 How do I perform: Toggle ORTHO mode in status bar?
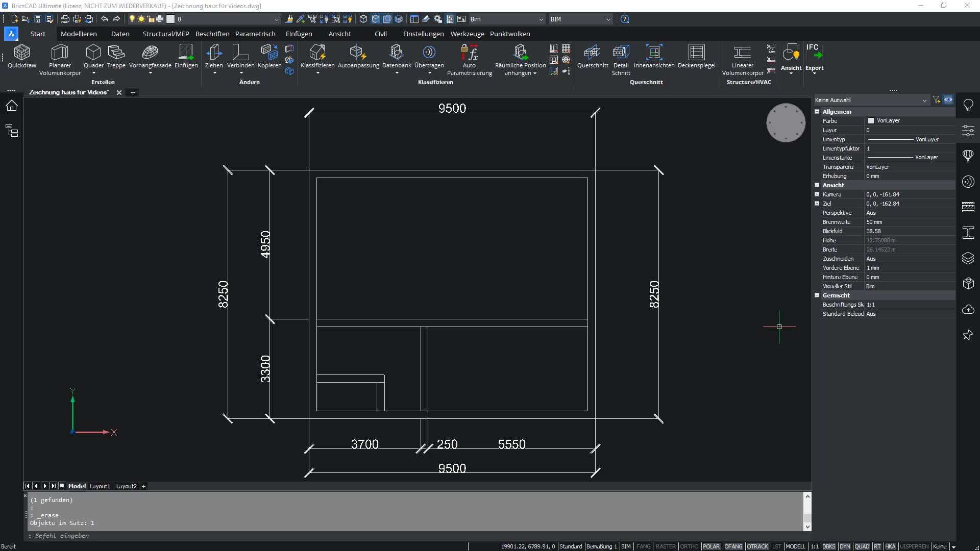(689, 546)
